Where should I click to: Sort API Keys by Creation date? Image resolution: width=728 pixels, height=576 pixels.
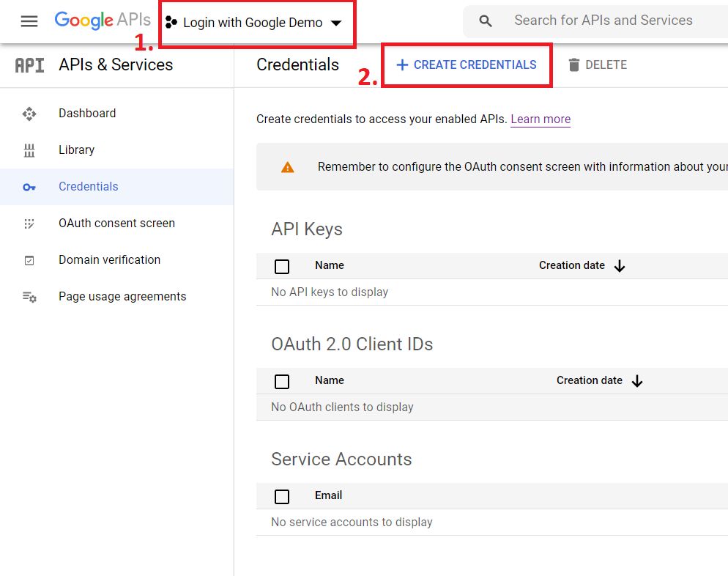tap(571, 265)
